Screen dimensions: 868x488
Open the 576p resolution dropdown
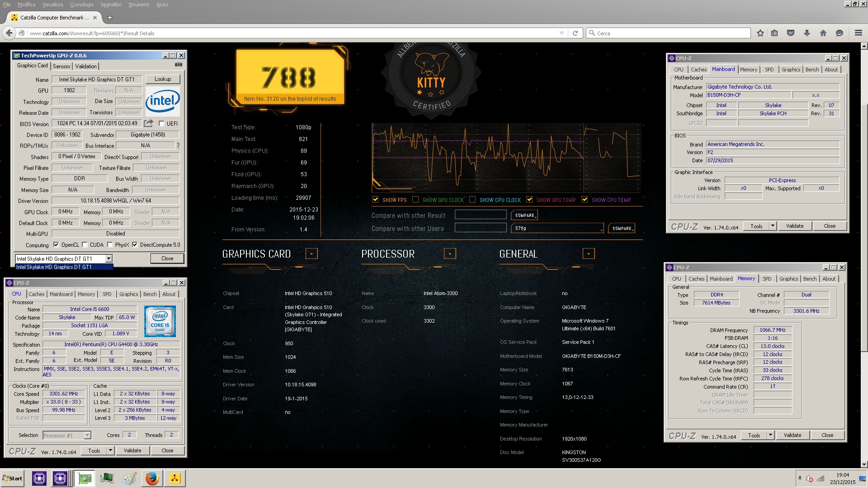coord(557,228)
